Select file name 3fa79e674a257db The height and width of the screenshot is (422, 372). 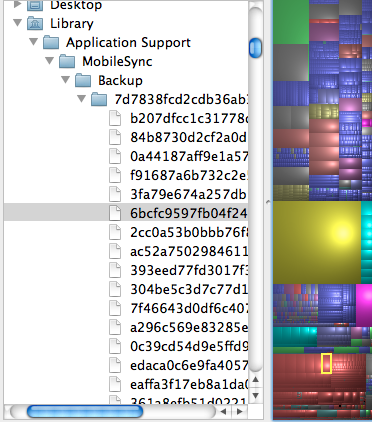[189, 194]
